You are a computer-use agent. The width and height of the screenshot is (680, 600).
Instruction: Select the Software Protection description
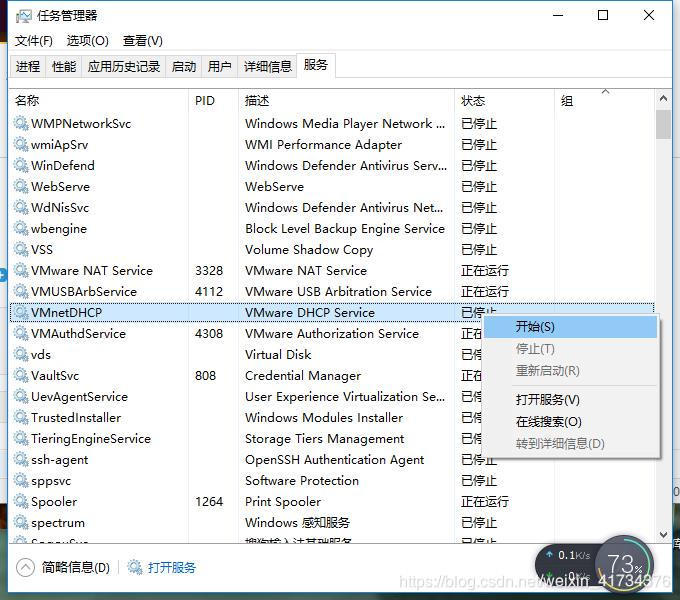click(x=302, y=480)
